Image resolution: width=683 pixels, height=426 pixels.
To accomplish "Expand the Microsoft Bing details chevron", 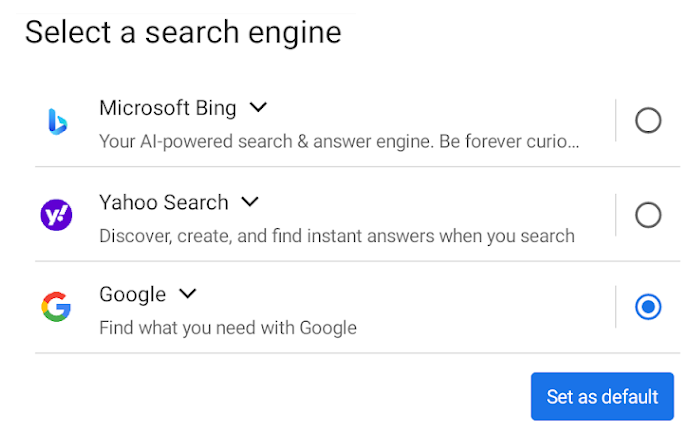I will pos(258,106).
